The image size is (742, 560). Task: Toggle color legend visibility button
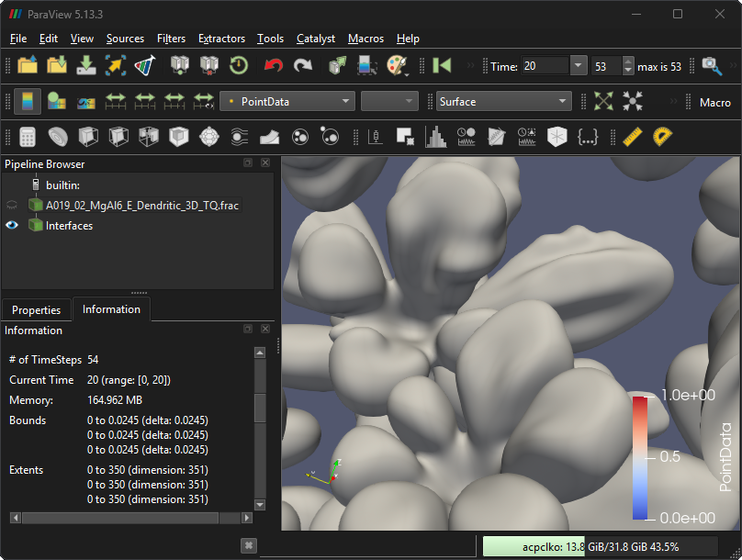[x=28, y=101]
